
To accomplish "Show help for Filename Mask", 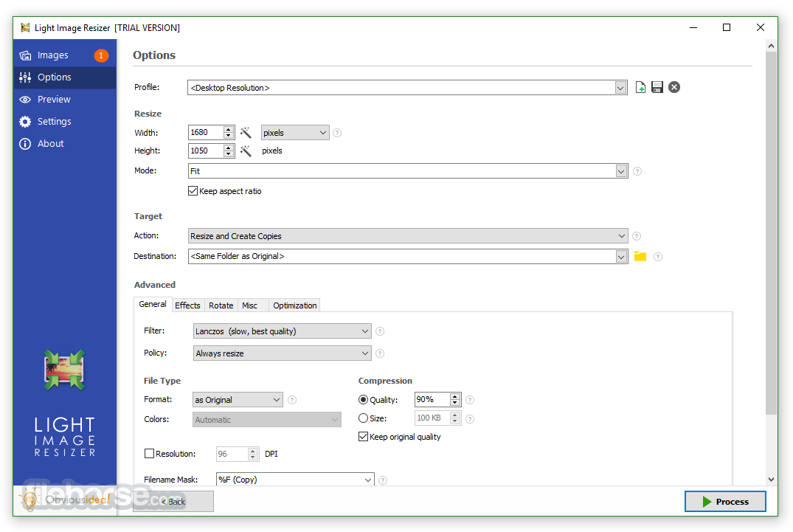I will point(383,480).
